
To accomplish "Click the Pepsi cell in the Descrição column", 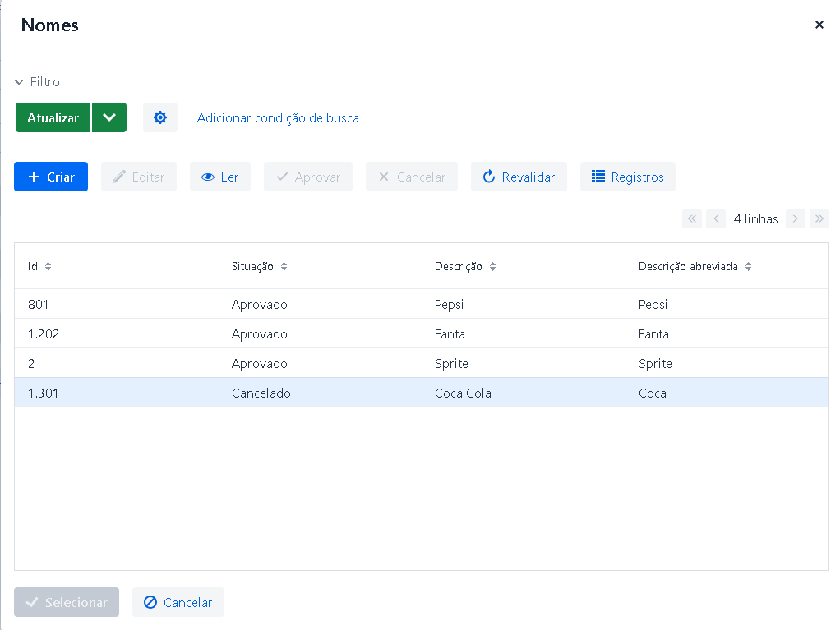I will tap(449, 304).
